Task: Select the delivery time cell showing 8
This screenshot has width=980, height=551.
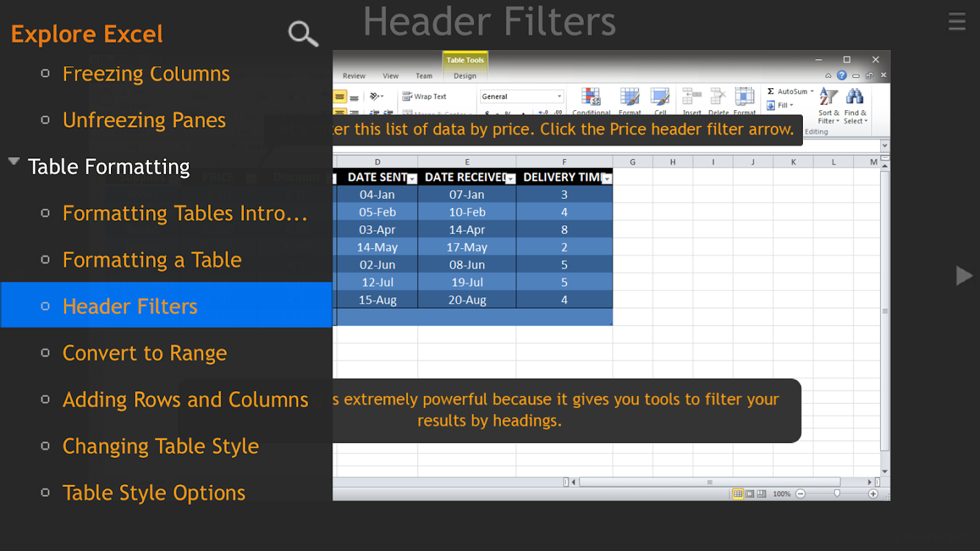Action: tap(564, 230)
